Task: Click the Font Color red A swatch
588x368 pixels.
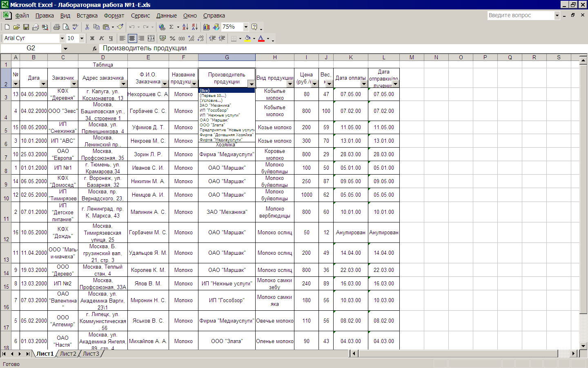Action: (261, 38)
